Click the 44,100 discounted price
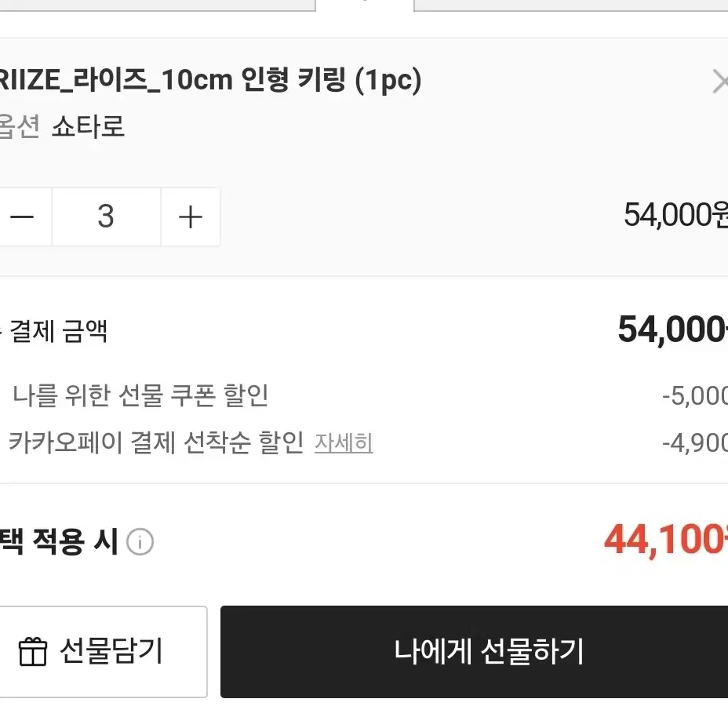 [x=666, y=540]
